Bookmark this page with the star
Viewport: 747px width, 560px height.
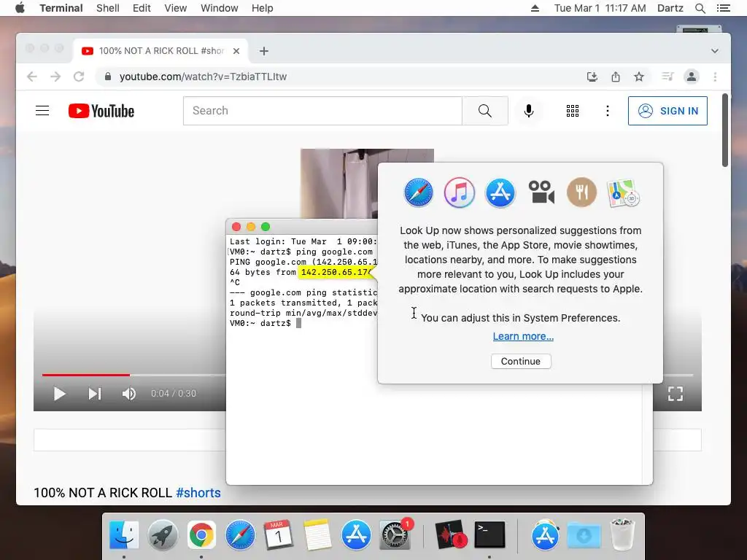tap(639, 77)
